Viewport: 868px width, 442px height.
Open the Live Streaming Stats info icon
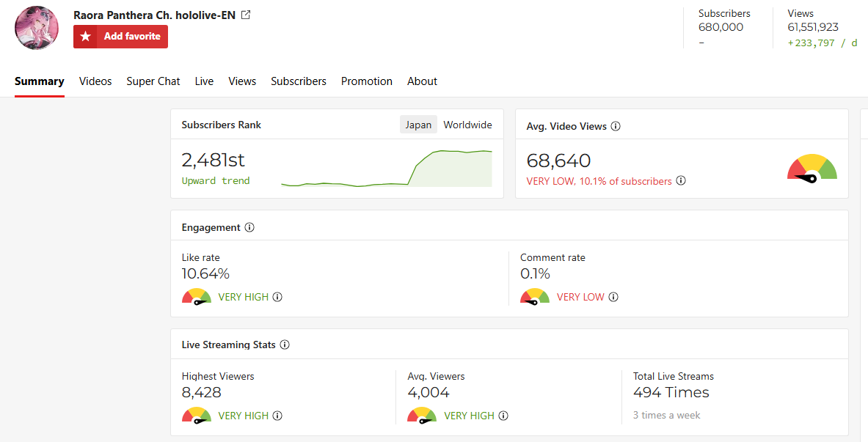tap(285, 345)
